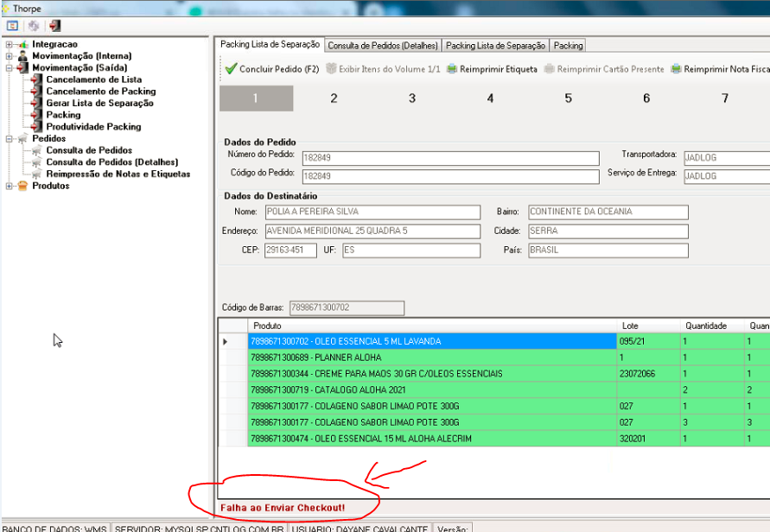Click the Reimpressão de Notas cart icon
Screen dimensions: 770x532
coord(36,174)
